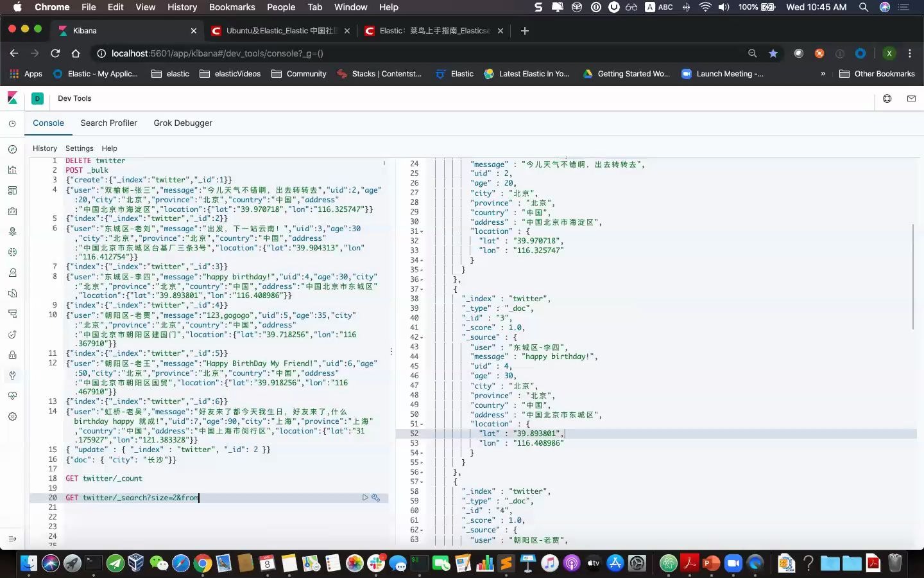The height and width of the screenshot is (578, 924).
Task: Open Stack Monitoring heartbeat icon in sidebar
Action: [x=13, y=395]
